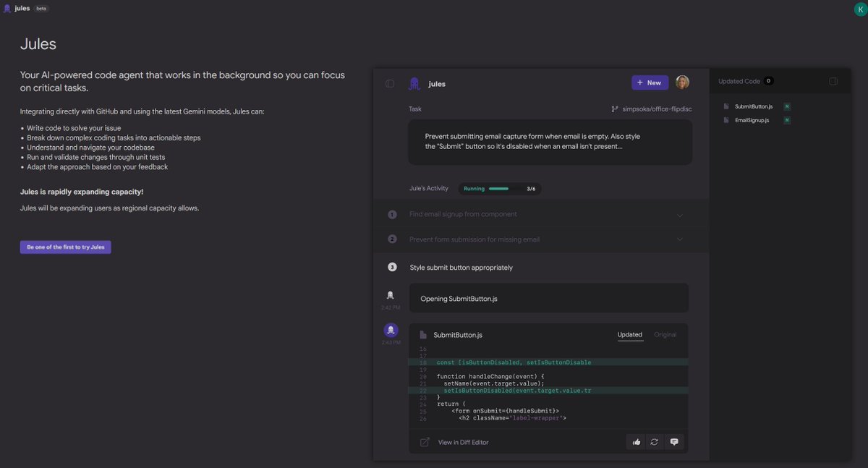Switch to the Updated tab
The width and height of the screenshot is (868, 468).
tap(629, 335)
